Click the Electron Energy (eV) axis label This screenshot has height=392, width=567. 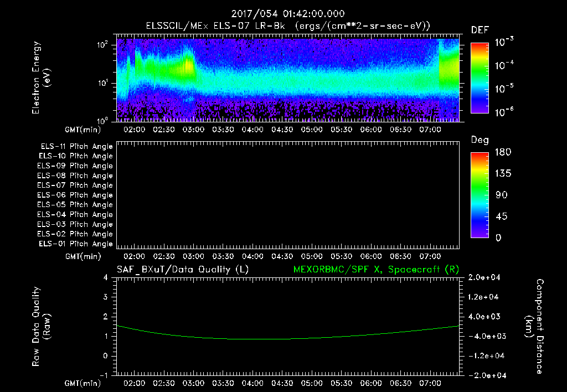click(41, 78)
